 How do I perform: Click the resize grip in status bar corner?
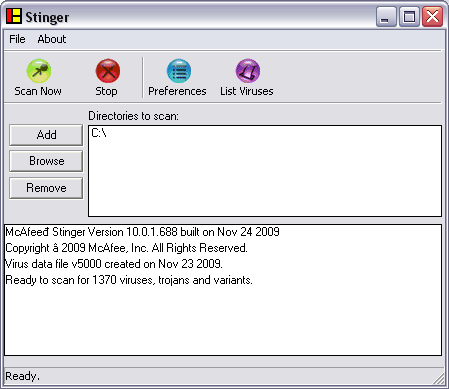439,379
